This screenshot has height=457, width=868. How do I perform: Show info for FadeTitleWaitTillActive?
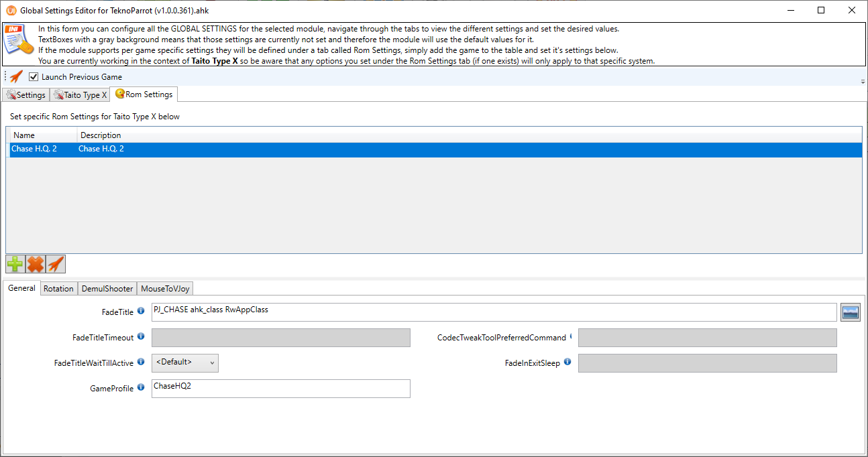click(141, 362)
